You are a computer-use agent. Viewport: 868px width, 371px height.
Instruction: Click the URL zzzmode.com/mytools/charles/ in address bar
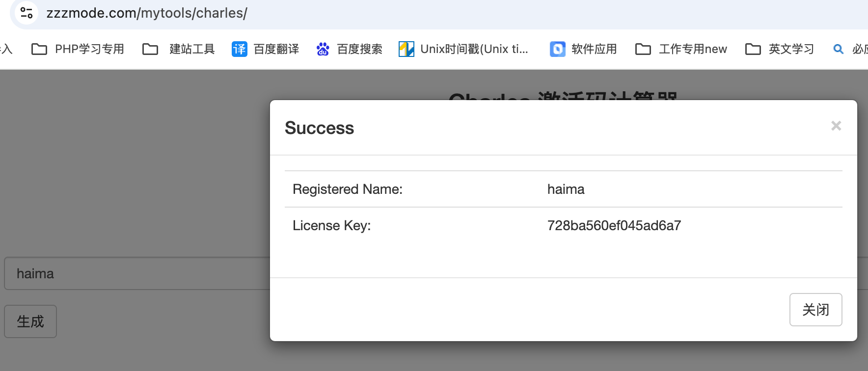point(147,13)
